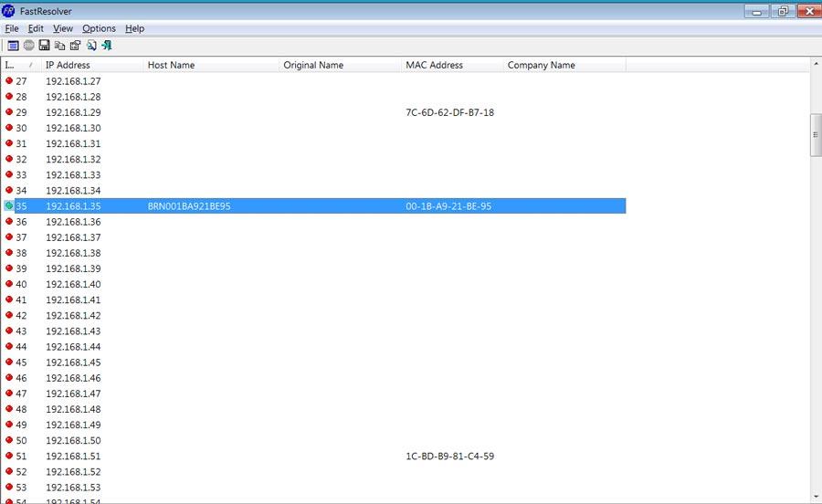Select the row 192.168.1.48

coord(313,409)
